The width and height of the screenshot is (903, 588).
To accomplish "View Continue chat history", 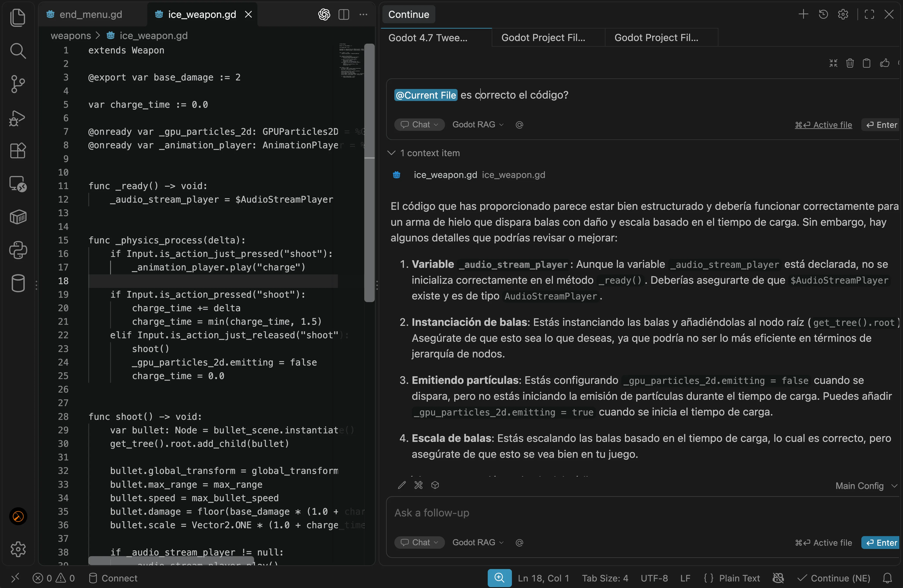I will (823, 14).
